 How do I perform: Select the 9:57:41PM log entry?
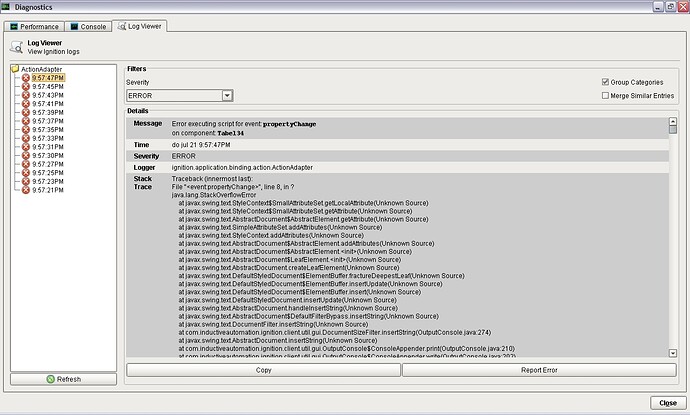point(48,104)
